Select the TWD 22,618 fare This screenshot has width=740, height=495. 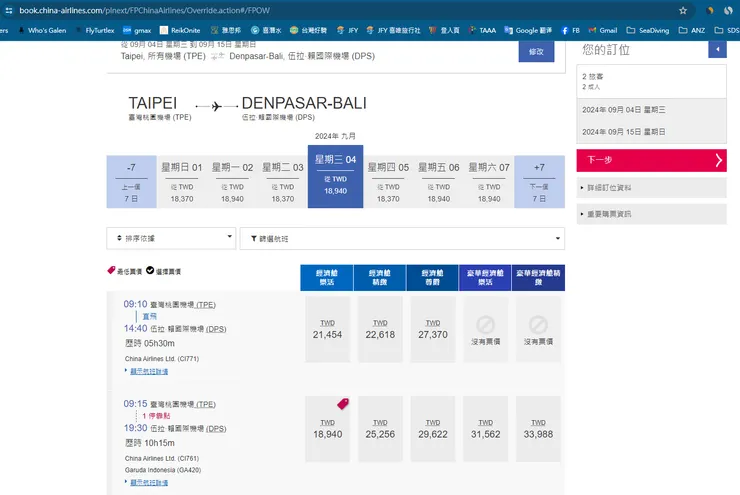pos(380,329)
